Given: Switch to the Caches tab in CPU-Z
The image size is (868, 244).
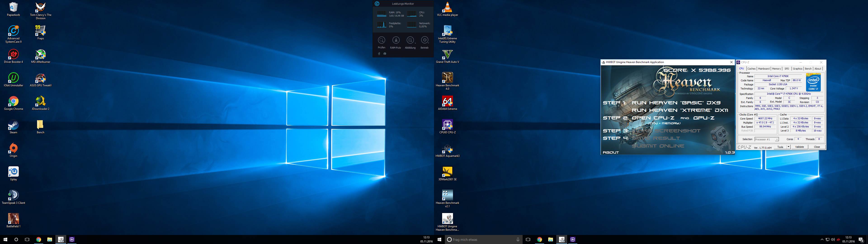Looking at the screenshot, I should point(751,68).
